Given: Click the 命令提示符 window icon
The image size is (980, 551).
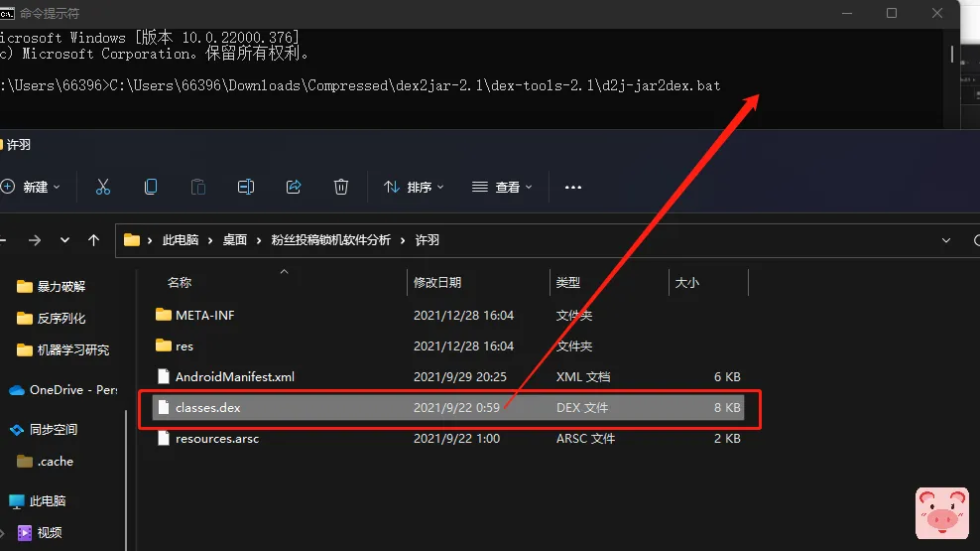Looking at the screenshot, I should click(x=7, y=13).
